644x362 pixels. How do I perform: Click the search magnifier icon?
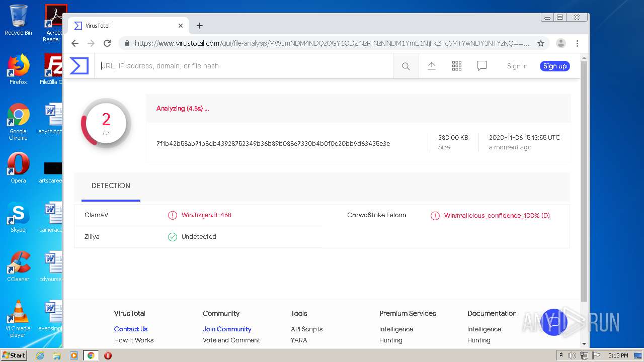click(x=406, y=66)
